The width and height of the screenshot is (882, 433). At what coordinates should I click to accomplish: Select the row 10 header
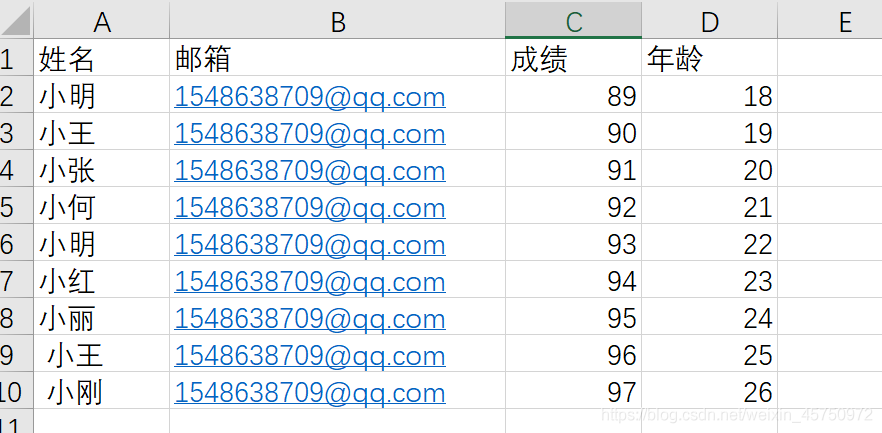(x=12, y=393)
